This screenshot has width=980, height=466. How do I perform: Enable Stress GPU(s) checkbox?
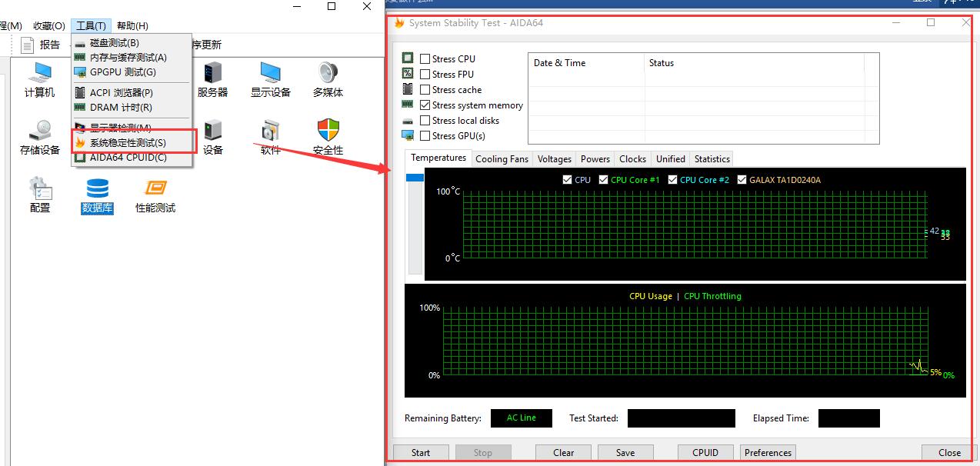(x=425, y=135)
